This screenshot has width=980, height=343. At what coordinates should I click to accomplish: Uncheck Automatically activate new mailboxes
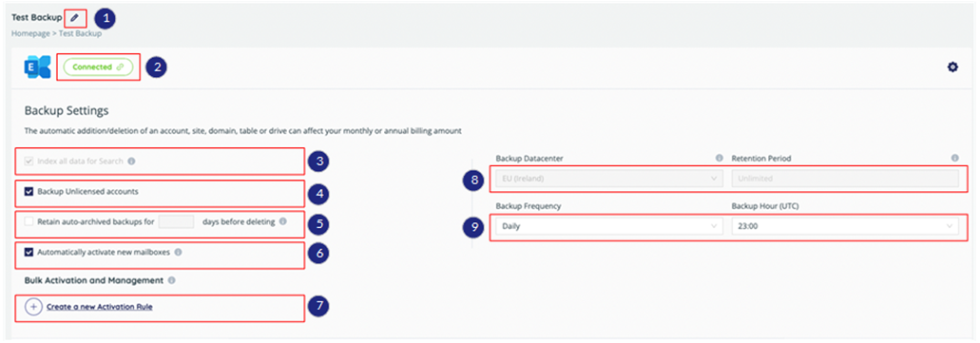click(x=29, y=253)
